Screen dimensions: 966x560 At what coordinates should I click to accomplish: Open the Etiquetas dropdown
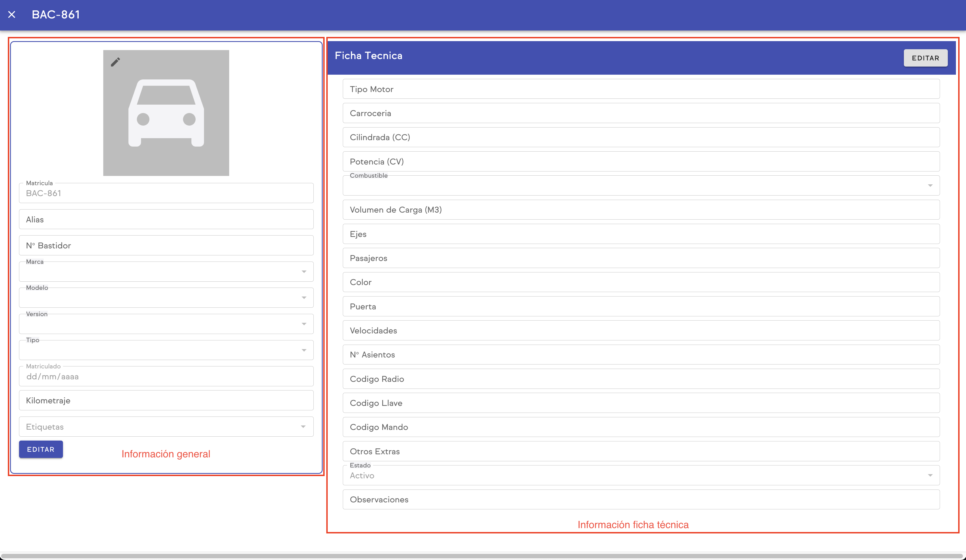pos(166,427)
